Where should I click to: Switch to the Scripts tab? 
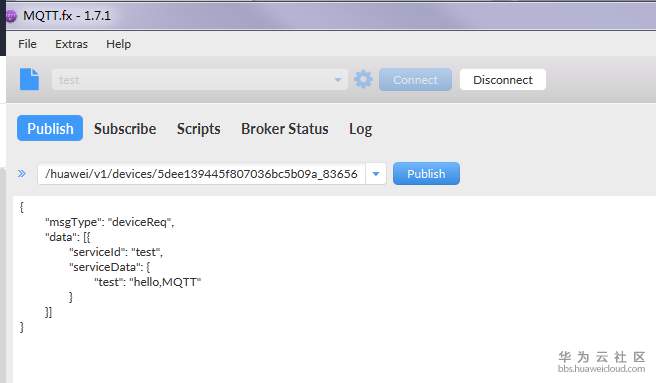point(199,129)
